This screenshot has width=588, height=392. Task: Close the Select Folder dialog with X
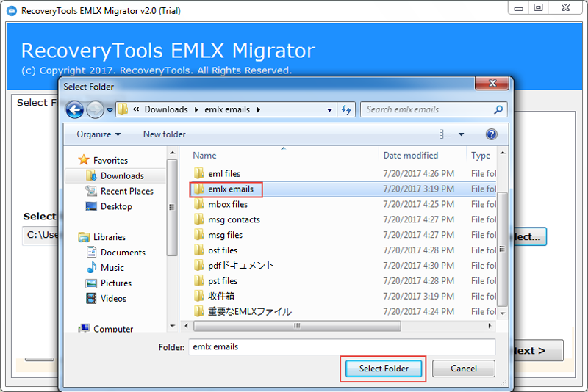[x=492, y=84]
